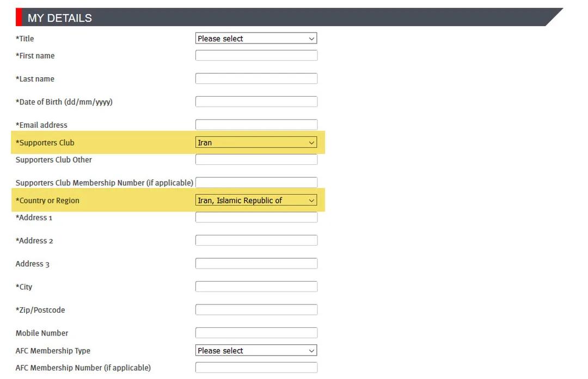Viewport: 588px width, 379px height.
Task: Open the AFC Membership Type dropdown
Action: (x=256, y=350)
